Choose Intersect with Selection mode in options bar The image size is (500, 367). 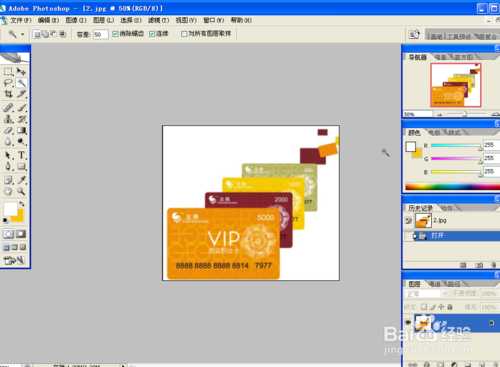pyautogui.click(x=62, y=34)
